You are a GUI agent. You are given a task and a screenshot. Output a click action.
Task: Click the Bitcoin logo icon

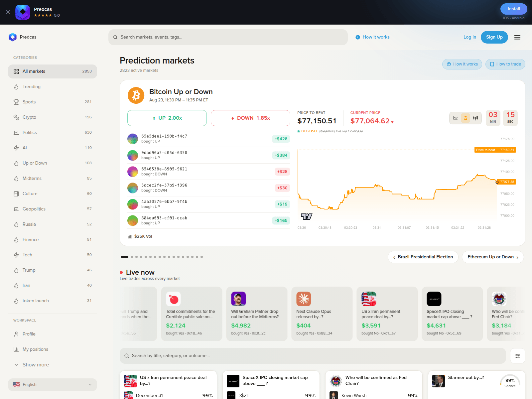(x=136, y=95)
